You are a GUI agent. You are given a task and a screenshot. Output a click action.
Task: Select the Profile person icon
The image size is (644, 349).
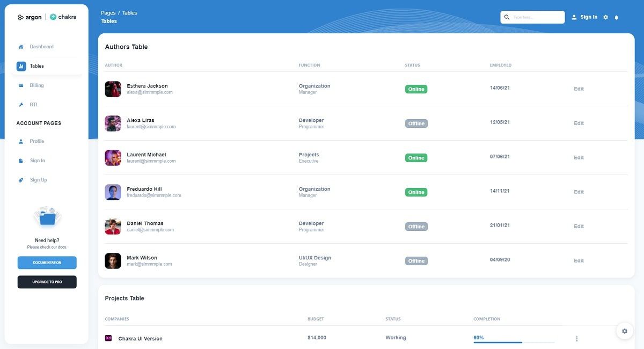click(x=20, y=141)
